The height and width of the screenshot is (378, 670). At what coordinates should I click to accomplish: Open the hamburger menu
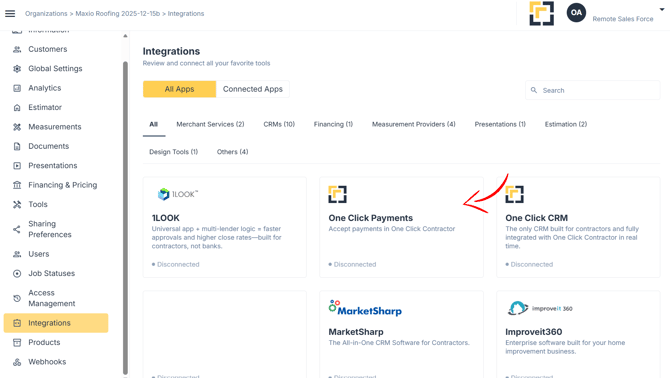[x=10, y=14]
